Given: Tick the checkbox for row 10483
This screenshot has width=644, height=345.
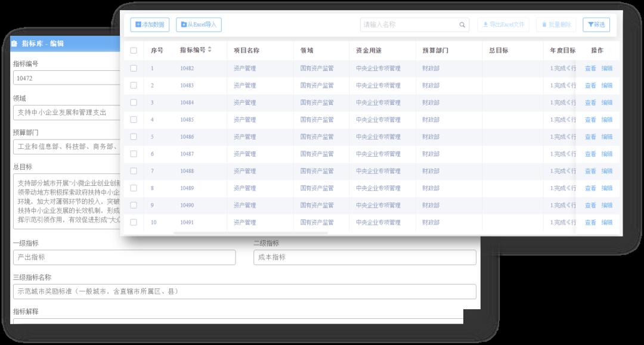Looking at the screenshot, I should [134, 85].
